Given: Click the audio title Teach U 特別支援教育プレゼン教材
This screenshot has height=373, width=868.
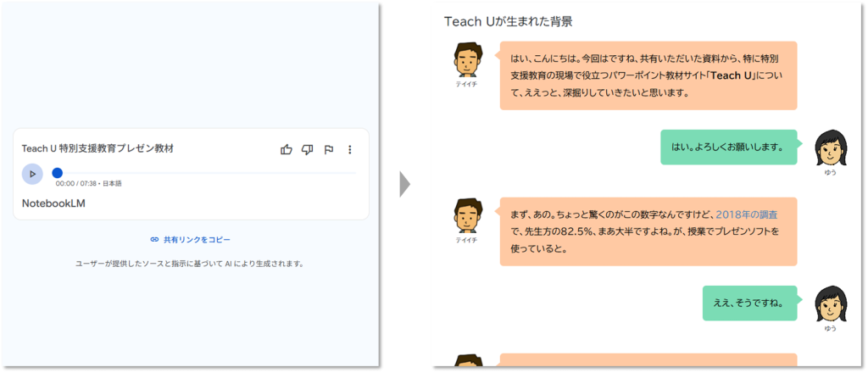Looking at the screenshot, I should [x=97, y=148].
